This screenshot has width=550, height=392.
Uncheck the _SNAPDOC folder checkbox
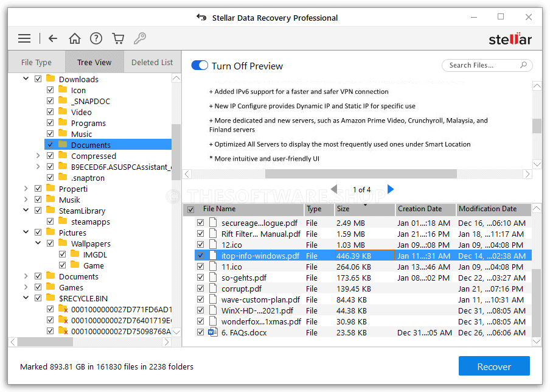coord(50,100)
